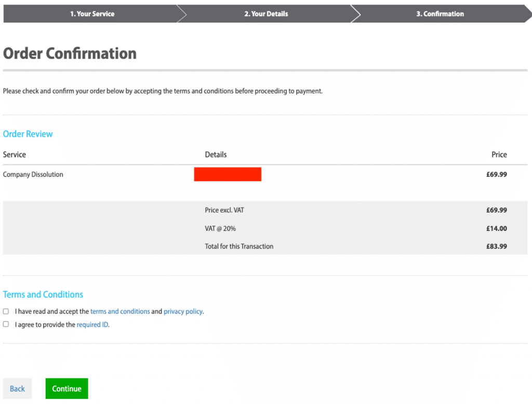The image size is (532, 404).
Task: Accept the terms and conditions checkbox
Action: click(x=6, y=311)
